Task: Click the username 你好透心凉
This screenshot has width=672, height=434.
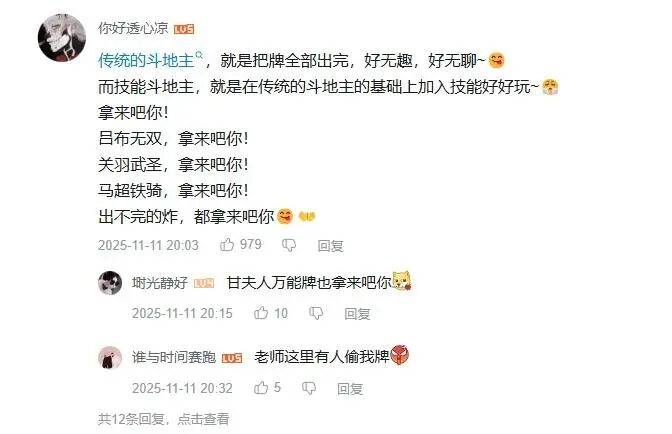Action: coord(133,28)
